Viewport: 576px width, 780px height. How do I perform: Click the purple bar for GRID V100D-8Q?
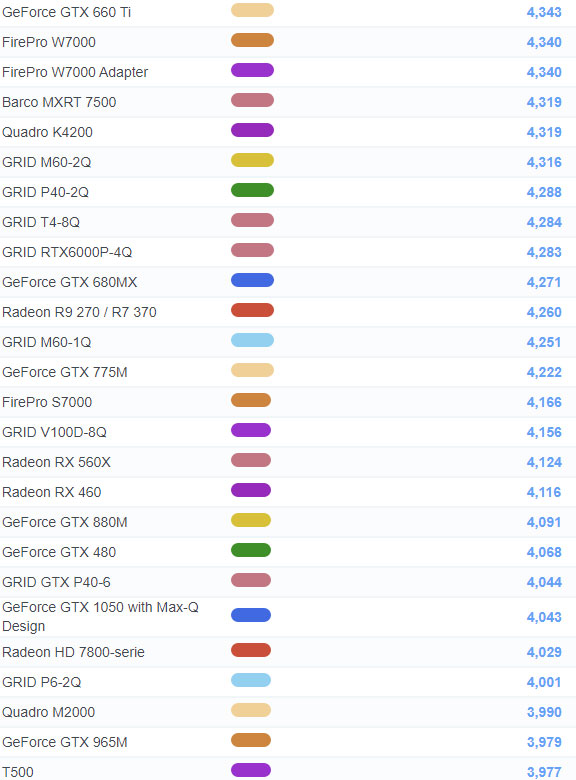click(251, 430)
